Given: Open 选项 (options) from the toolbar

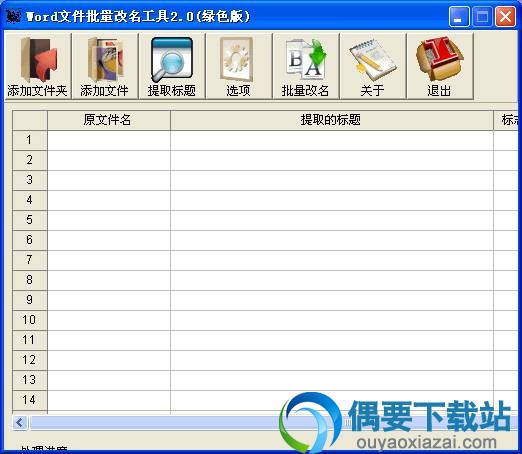Looking at the screenshot, I should [x=239, y=66].
